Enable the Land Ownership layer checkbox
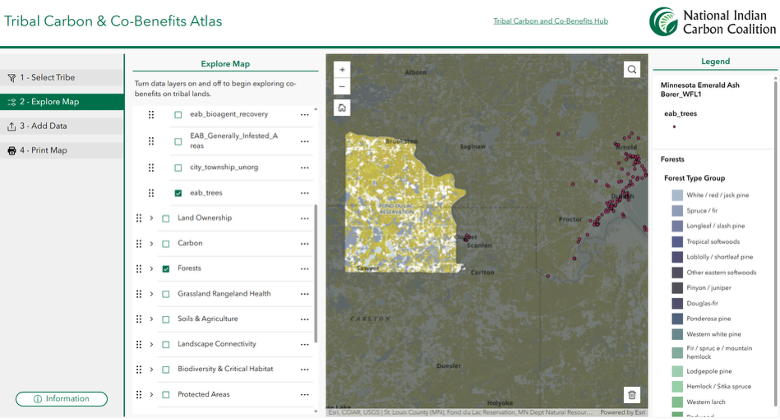Viewport: 780px width, 420px height. (166, 218)
